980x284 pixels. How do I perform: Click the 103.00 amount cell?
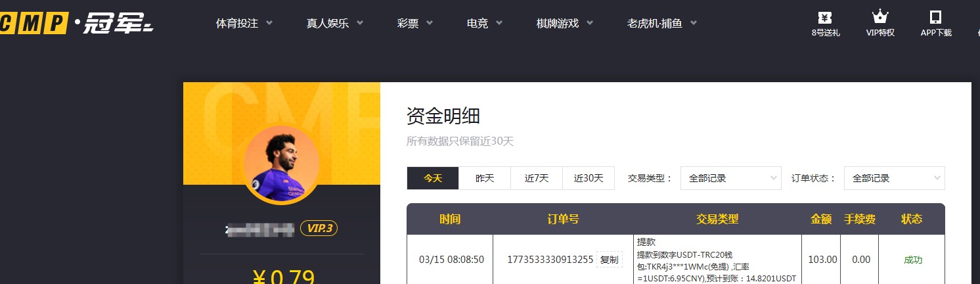[x=822, y=260]
